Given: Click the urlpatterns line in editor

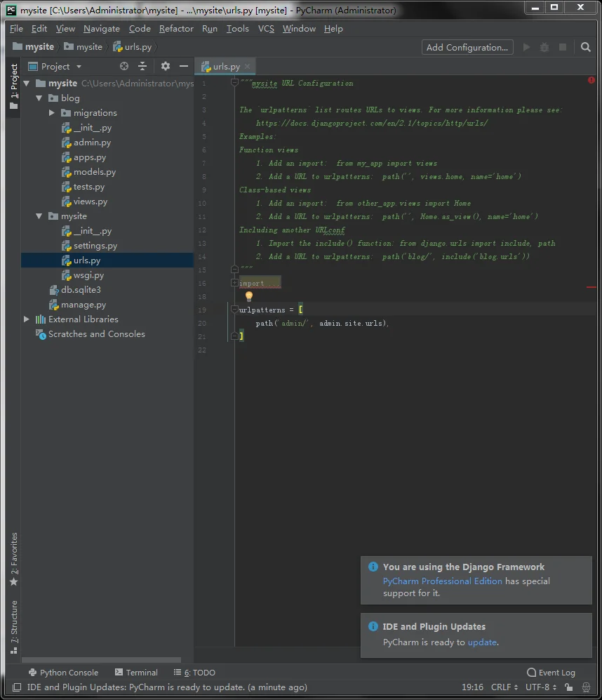Looking at the screenshot, I should click(271, 310).
